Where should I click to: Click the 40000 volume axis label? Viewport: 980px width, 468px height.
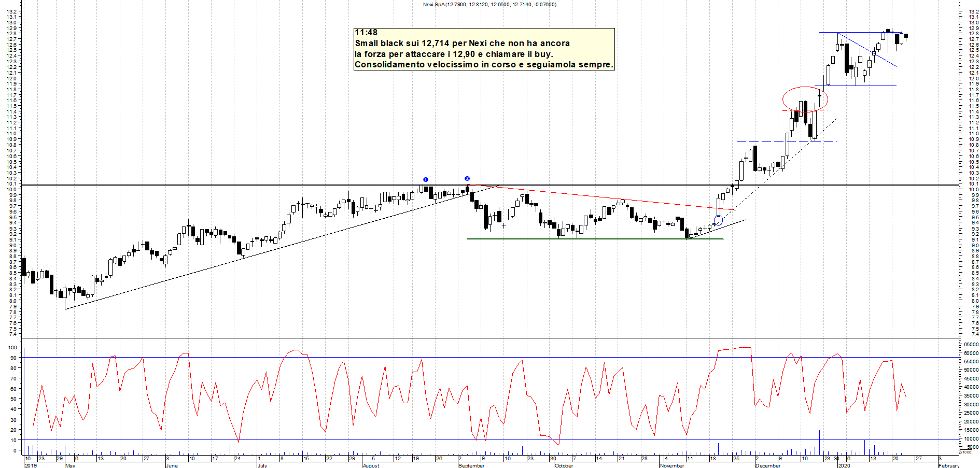(x=971, y=387)
